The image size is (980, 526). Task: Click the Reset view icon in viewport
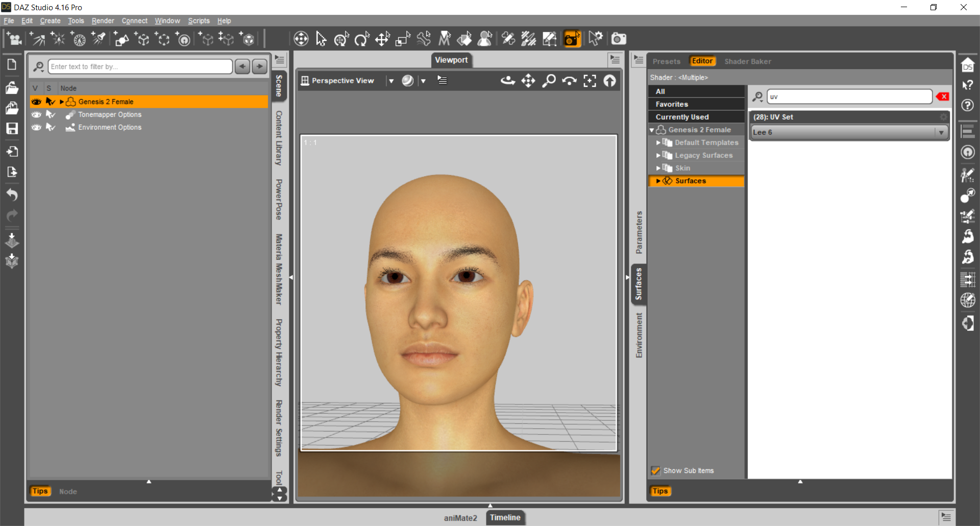[610, 81]
